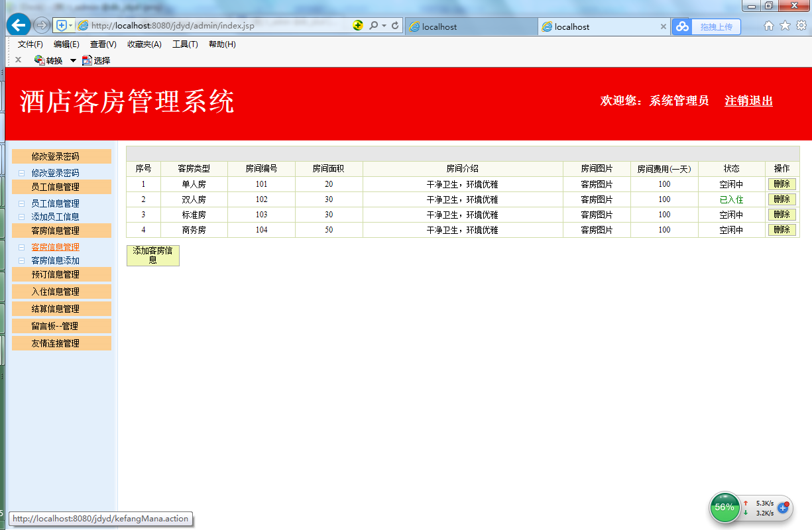
Task: Click the browser Back arrow button
Action: click(x=18, y=26)
